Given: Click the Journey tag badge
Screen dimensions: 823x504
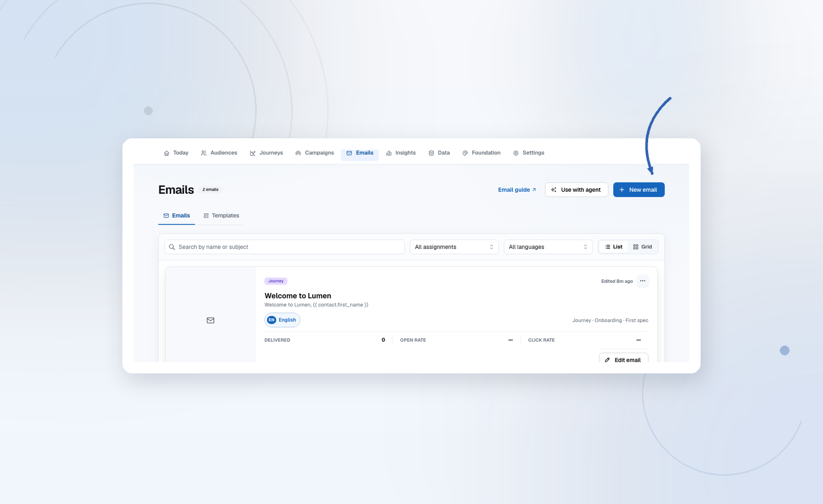Looking at the screenshot, I should tap(276, 281).
